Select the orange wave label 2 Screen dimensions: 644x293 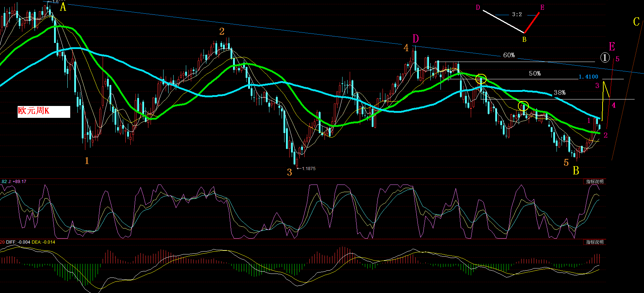pos(222,31)
